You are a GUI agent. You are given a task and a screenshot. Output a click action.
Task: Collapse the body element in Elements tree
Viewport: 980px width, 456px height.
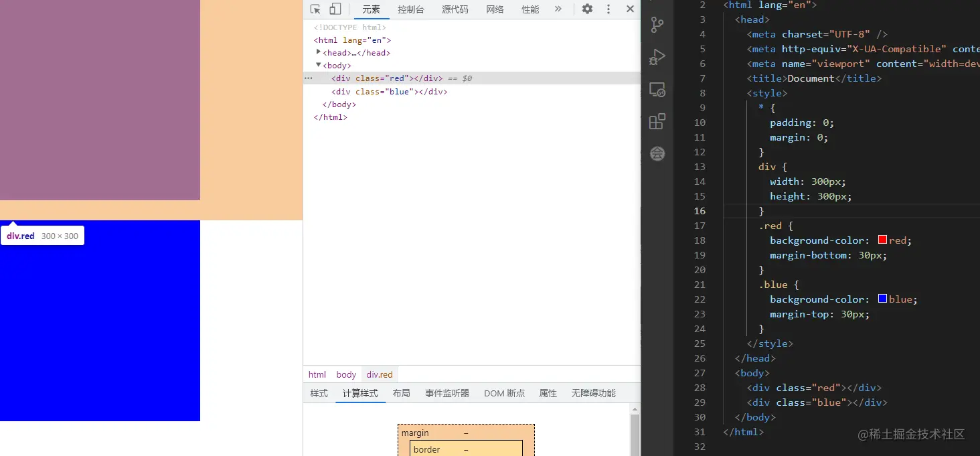coord(319,65)
